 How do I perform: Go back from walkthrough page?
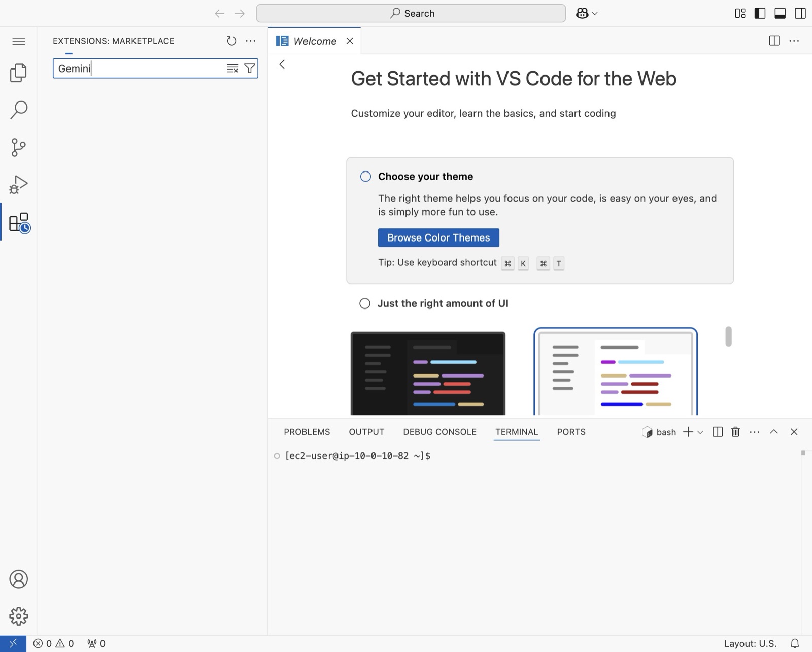[x=282, y=64]
